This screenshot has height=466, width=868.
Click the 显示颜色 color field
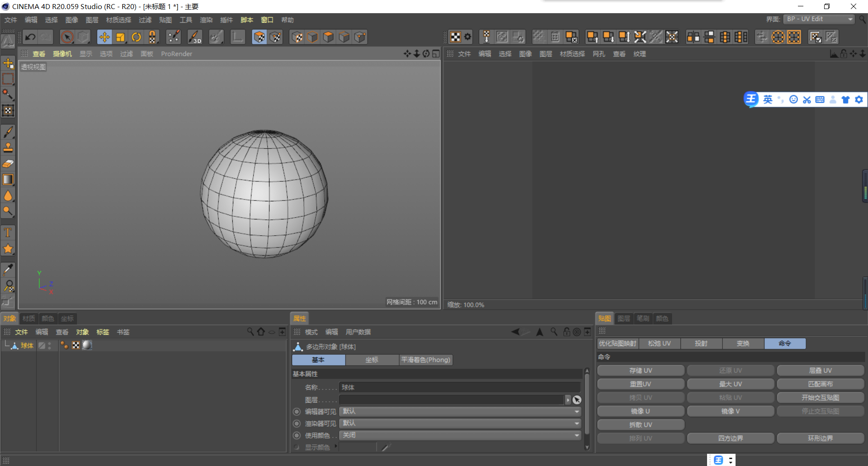click(x=357, y=447)
